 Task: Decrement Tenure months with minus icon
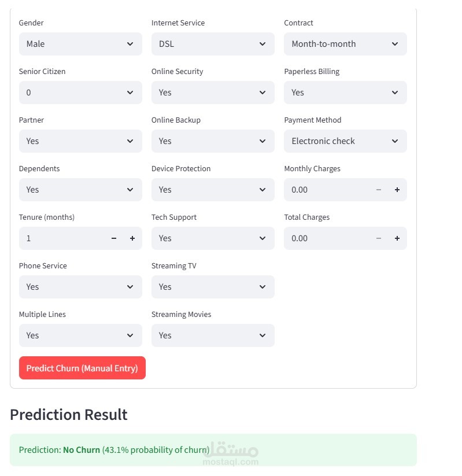(114, 238)
